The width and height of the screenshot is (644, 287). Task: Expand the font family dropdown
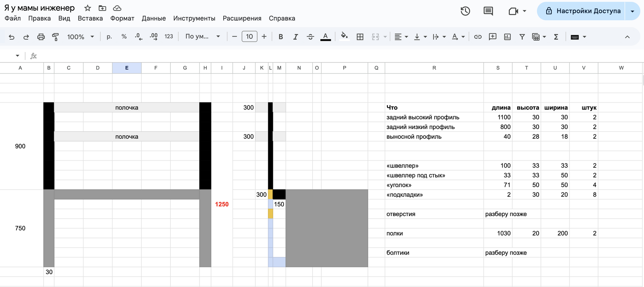click(203, 37)
